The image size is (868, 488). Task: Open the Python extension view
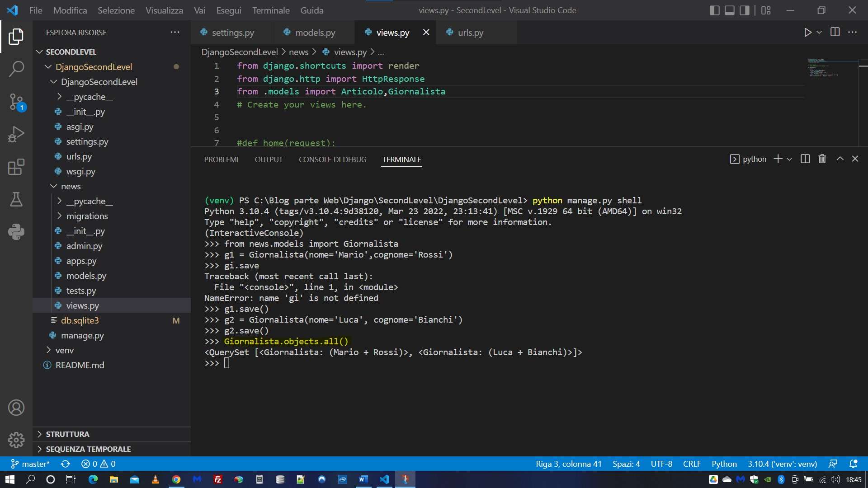click(16, 232)
